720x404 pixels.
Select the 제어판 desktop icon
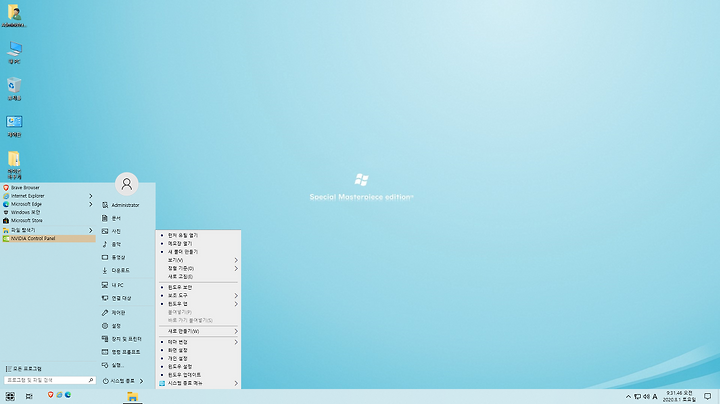[14, 126]
